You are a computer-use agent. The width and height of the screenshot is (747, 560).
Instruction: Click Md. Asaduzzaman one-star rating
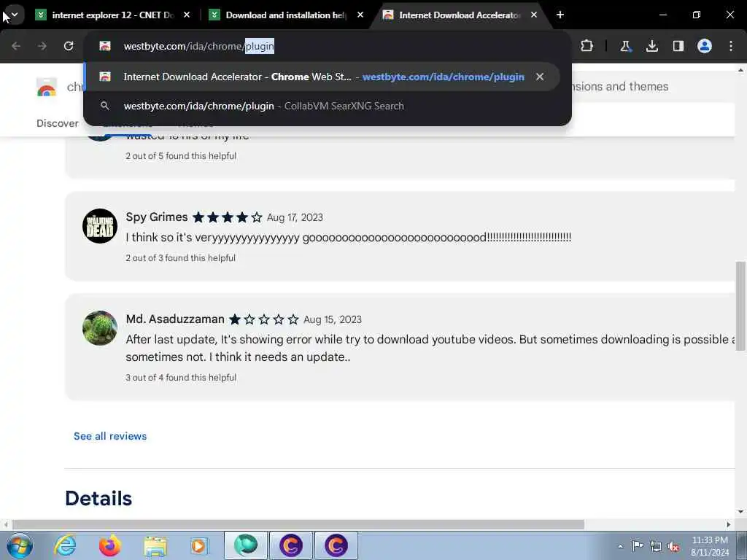[264, 319]
